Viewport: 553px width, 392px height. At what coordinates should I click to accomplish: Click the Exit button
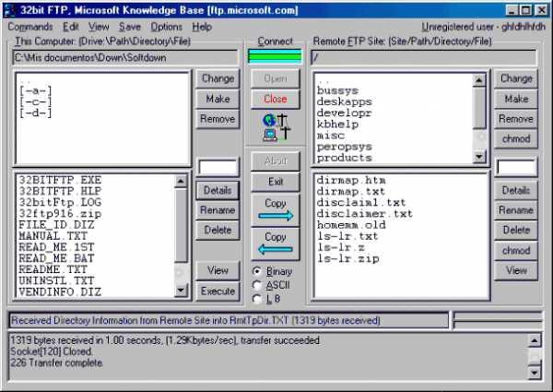tap(275, 182)
